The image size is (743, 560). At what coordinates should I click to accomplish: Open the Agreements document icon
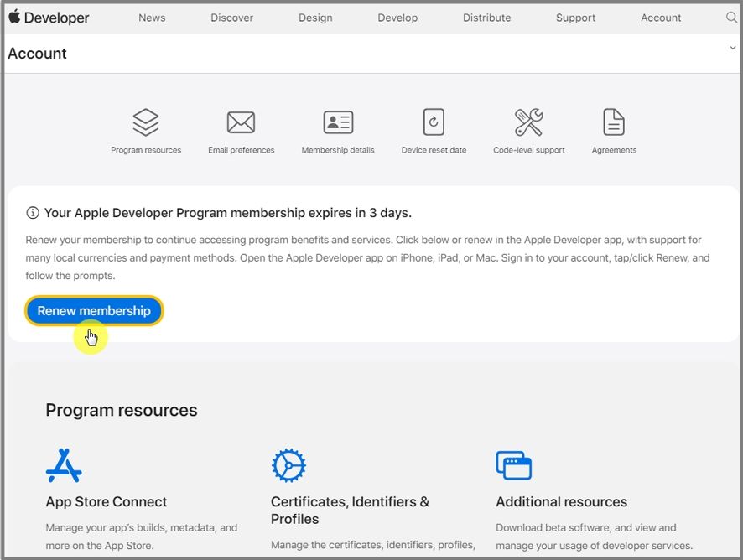coord(614,122)
